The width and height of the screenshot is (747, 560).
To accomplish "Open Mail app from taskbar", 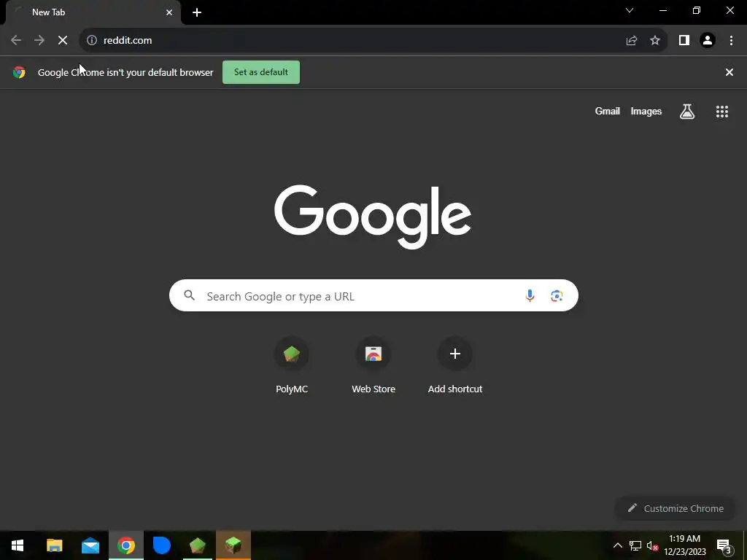I will coord(90,545).
